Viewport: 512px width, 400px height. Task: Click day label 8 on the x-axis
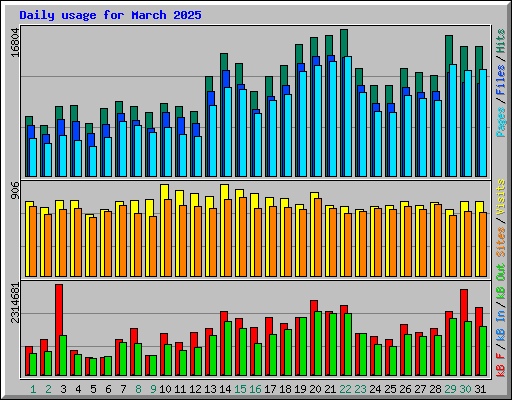(x=138, y=389)
